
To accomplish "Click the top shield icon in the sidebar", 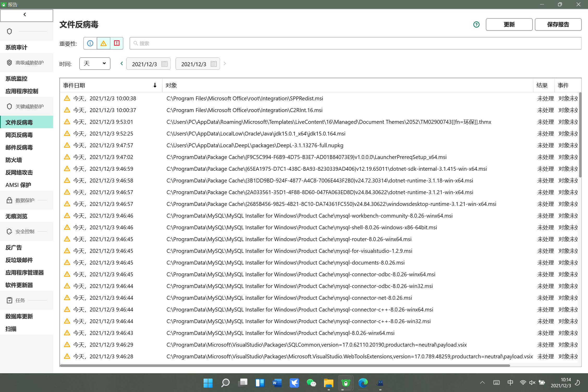I will (9, 31).
